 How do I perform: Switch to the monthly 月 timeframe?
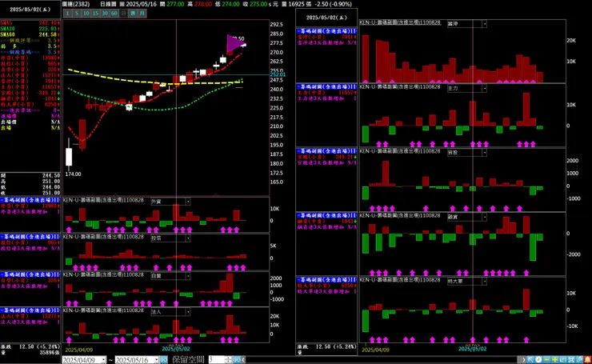click(x=142, y=14)
